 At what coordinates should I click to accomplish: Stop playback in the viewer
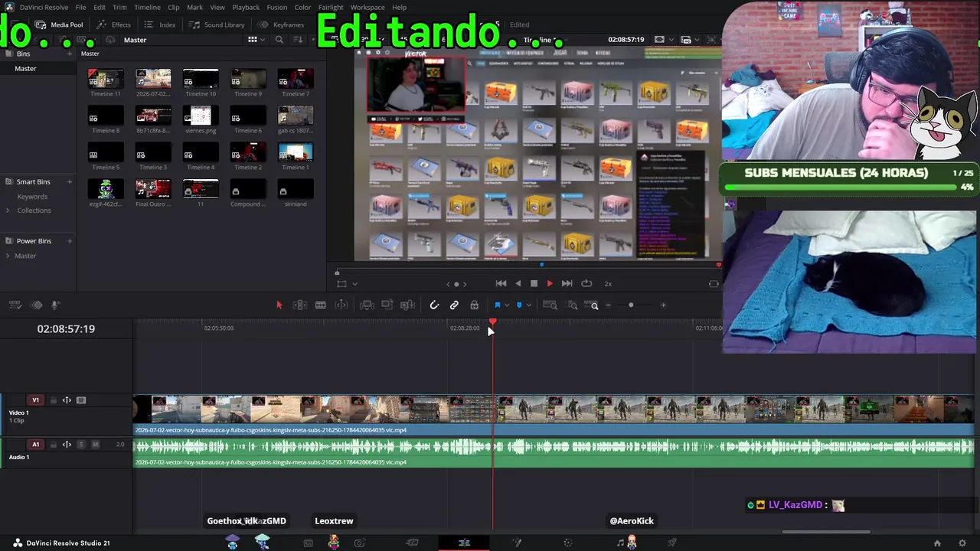(x=534, y=284)
